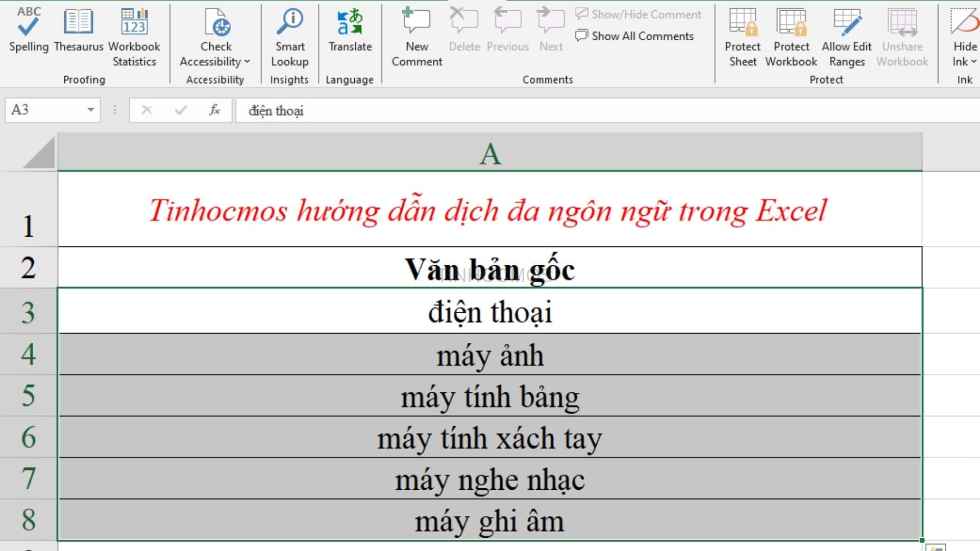Select the row 4 header

pyautogui.click(x=29, y=354)
